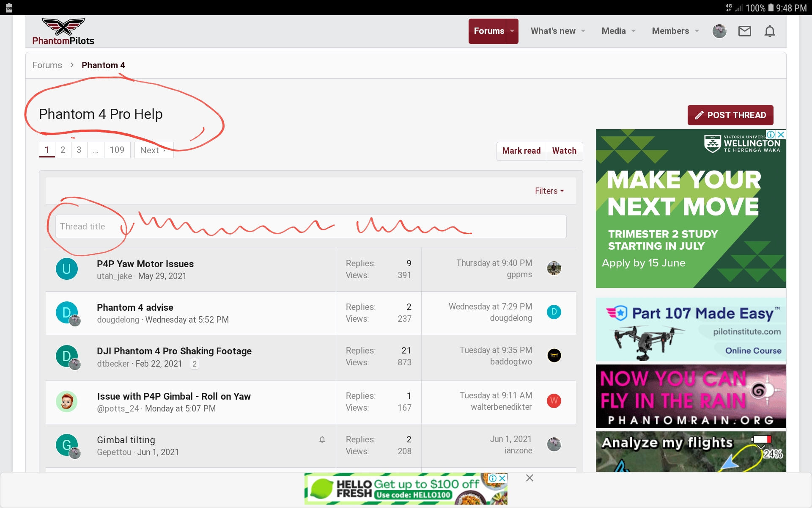Image resolution: width=812 pixels, height=508 pixels.
Task: Close the HelloFresh ad banner X
Action: point(502,478)
